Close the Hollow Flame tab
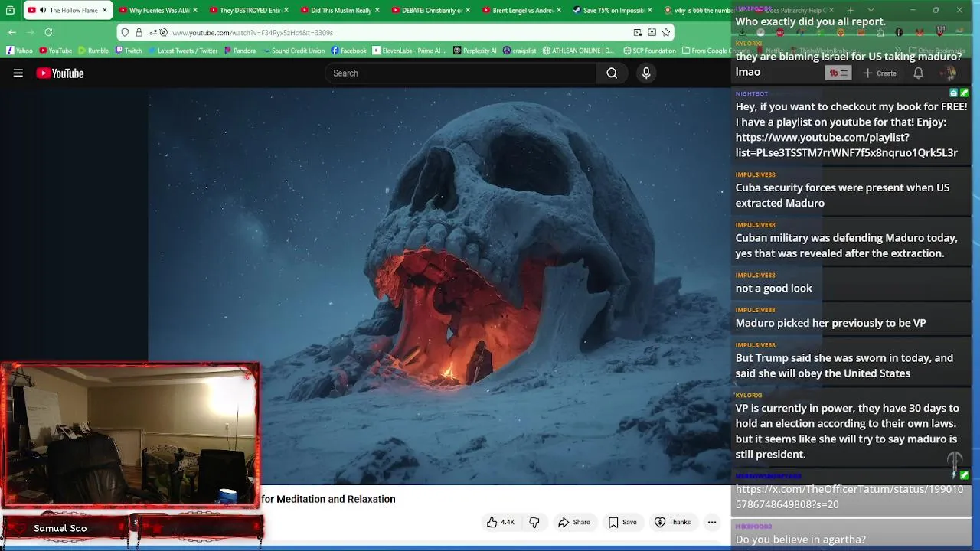The height and width of the screenshot is (551, 980). click(x=104, y=10)
